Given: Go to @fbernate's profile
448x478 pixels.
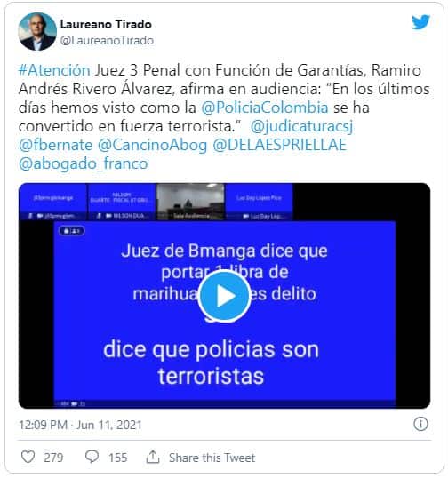Looking at the screenshot, I should 55,145.
